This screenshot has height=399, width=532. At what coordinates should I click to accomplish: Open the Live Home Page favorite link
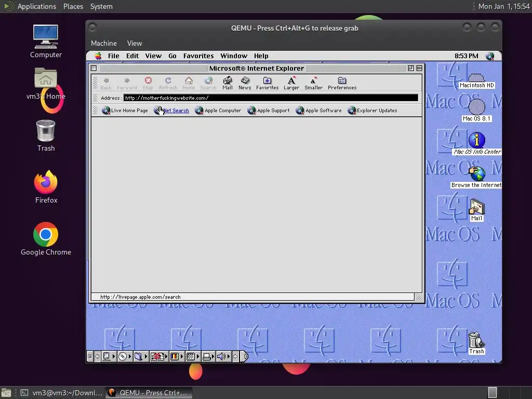click(x=125, y=111)
